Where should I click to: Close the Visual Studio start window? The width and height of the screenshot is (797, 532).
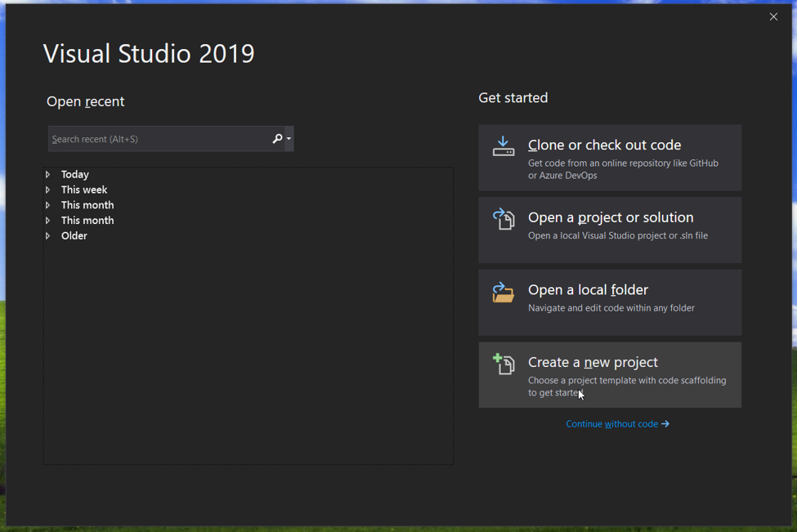click(x=773, y=16)
